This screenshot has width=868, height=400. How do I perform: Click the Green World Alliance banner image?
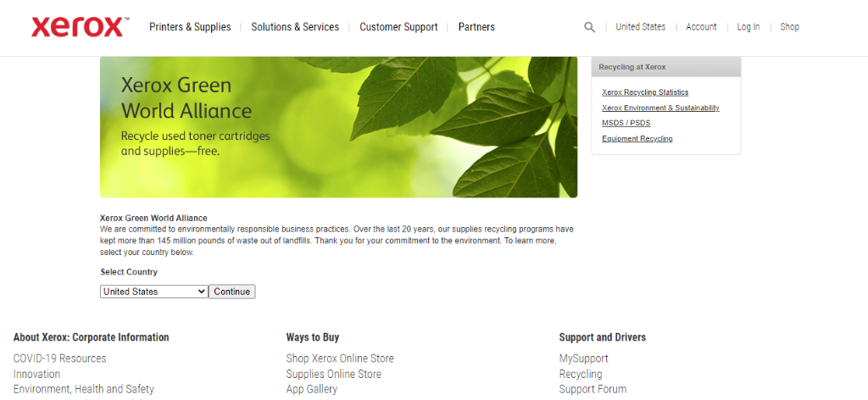[338, 126]
